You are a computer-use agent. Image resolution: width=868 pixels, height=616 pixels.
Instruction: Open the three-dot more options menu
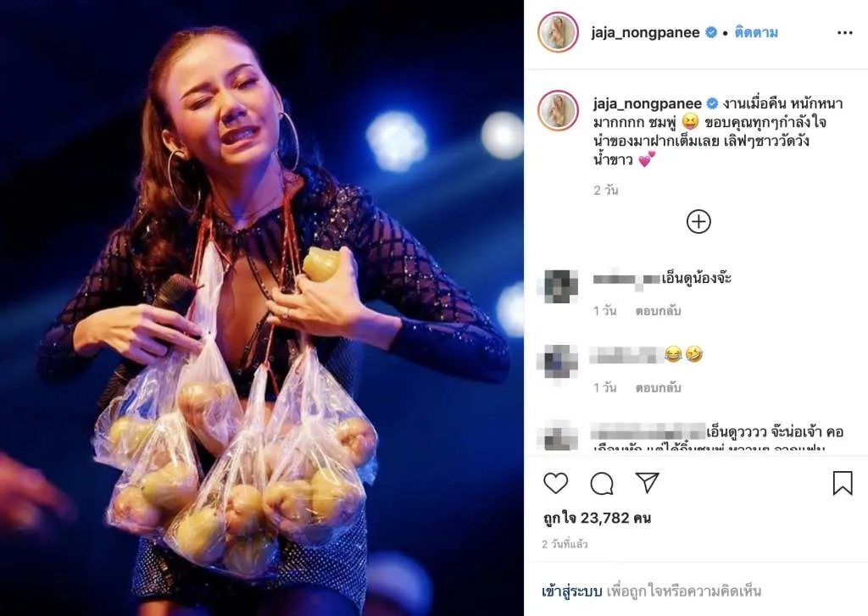[845, 33]
